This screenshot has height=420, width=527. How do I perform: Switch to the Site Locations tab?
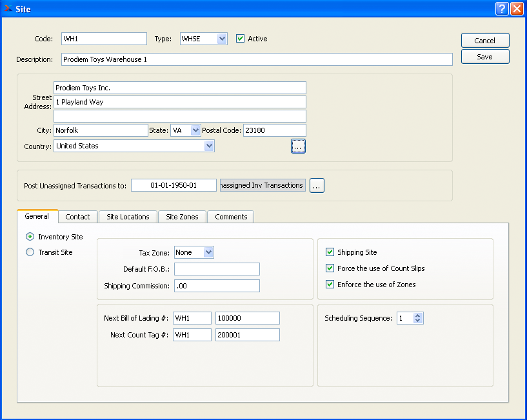(126, 217)
